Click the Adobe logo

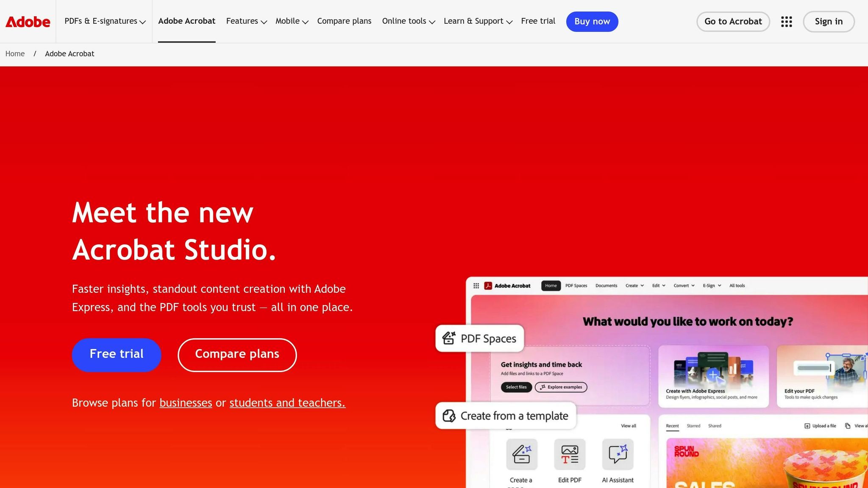coord(28,22)
